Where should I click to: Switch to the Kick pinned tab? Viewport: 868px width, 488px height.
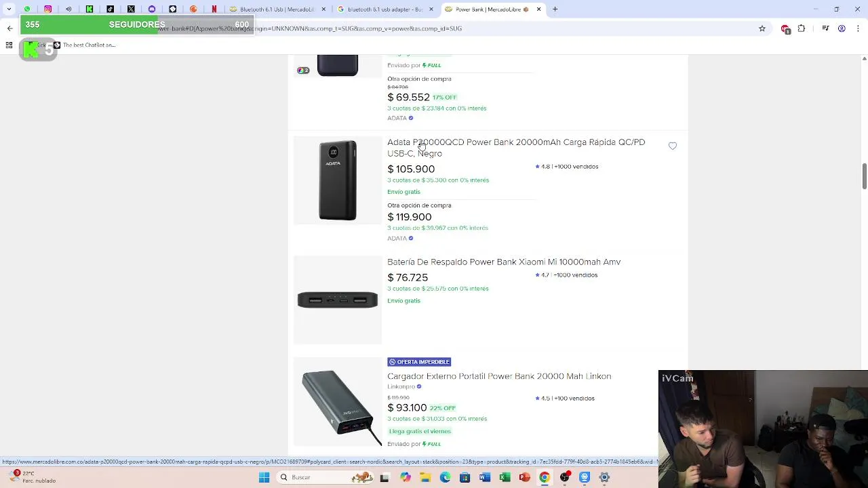[x=90, y=9]
